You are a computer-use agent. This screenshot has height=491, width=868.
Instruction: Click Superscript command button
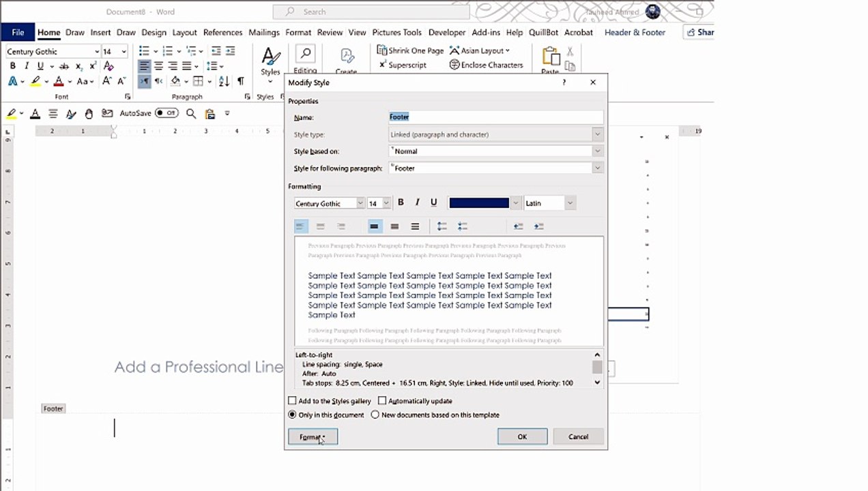[402, 65]
